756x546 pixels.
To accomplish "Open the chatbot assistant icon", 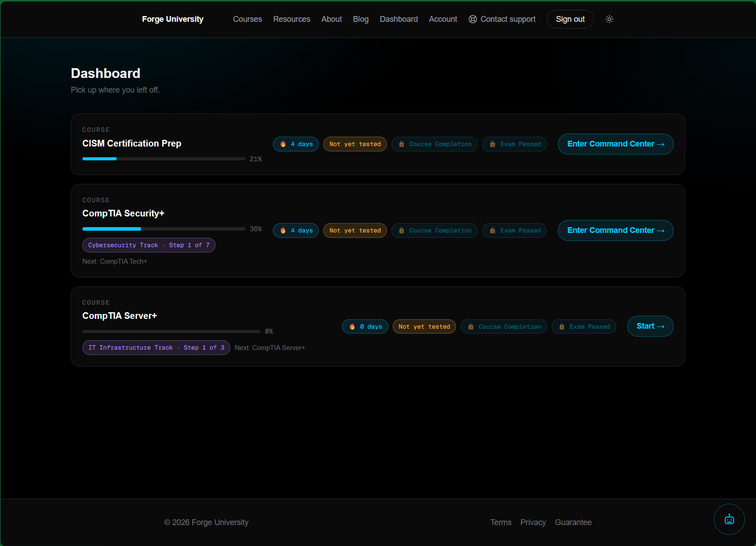I will tap(729, 519).
